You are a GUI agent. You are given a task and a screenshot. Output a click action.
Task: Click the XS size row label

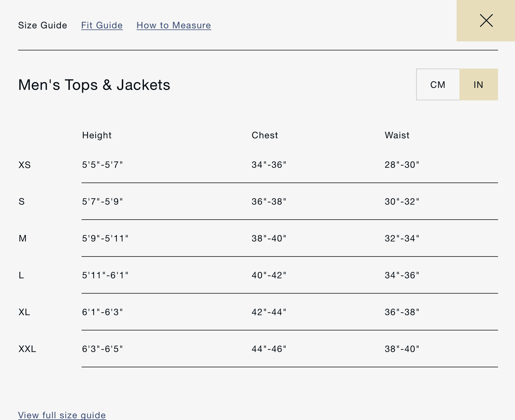[x=25, y=165]
